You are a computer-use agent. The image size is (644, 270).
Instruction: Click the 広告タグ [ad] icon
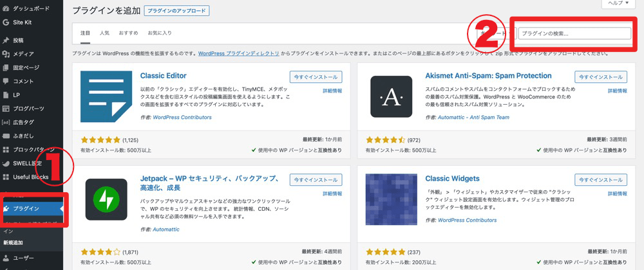coord(6,122)
